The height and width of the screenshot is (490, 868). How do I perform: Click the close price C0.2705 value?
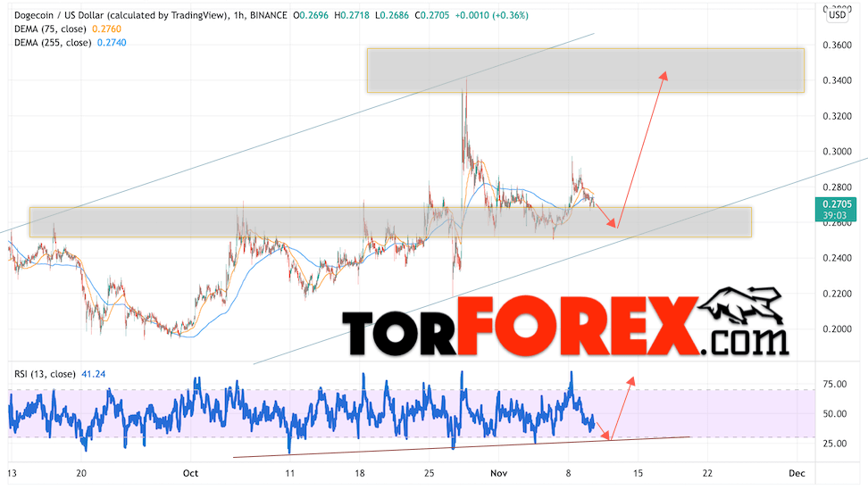[x=432, y=15]
